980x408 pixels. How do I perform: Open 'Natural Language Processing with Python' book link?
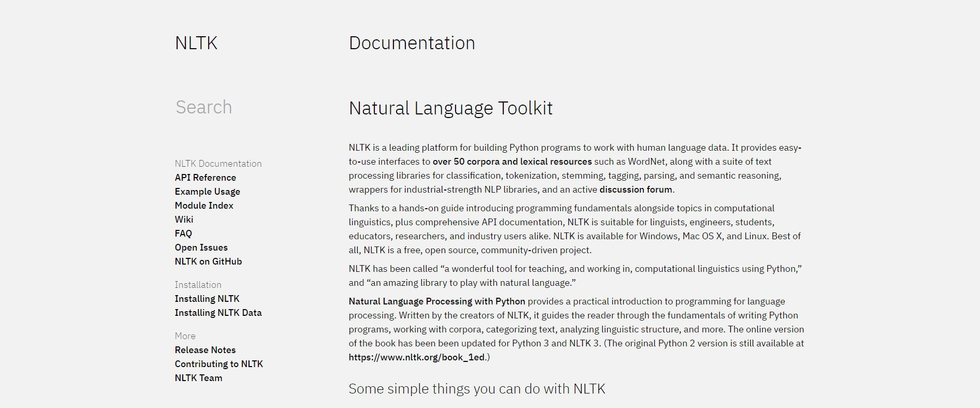[x=437, y=301]
